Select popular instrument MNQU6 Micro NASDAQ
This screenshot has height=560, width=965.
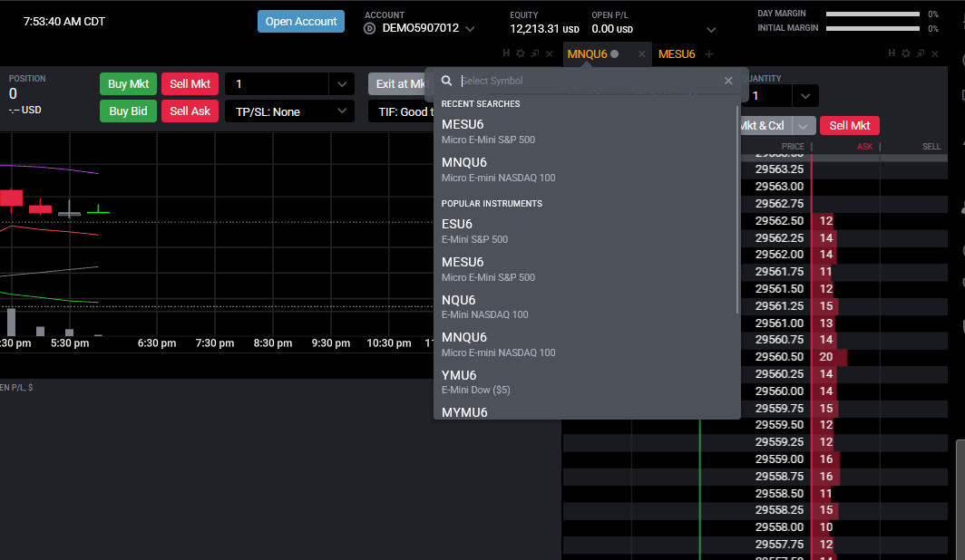coord(585,344)
